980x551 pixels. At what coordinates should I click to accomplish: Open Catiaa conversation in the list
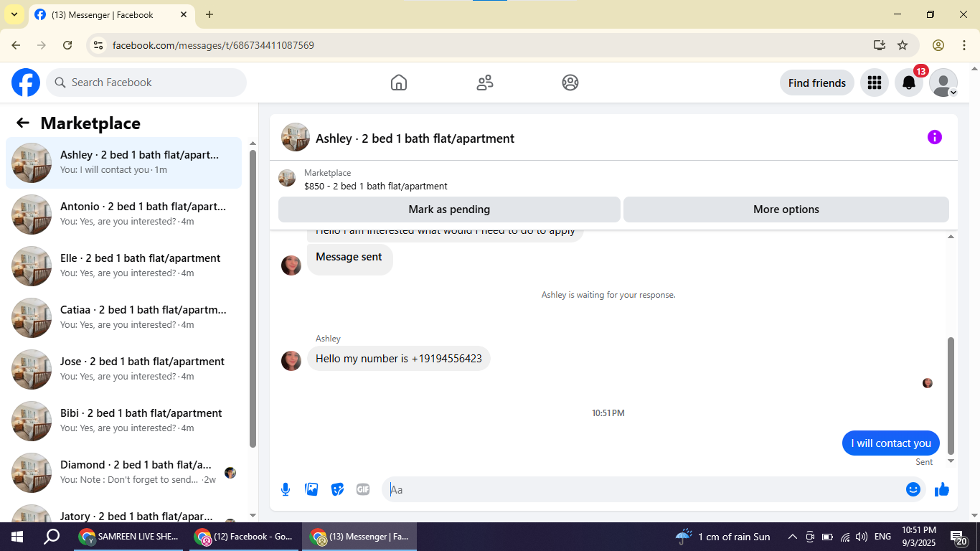coord(124,318)
